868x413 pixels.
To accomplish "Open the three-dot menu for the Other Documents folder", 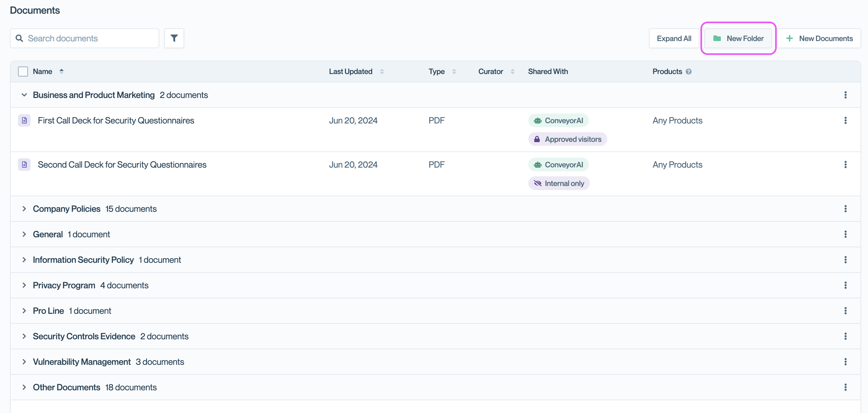I will [x=845, y=387].
